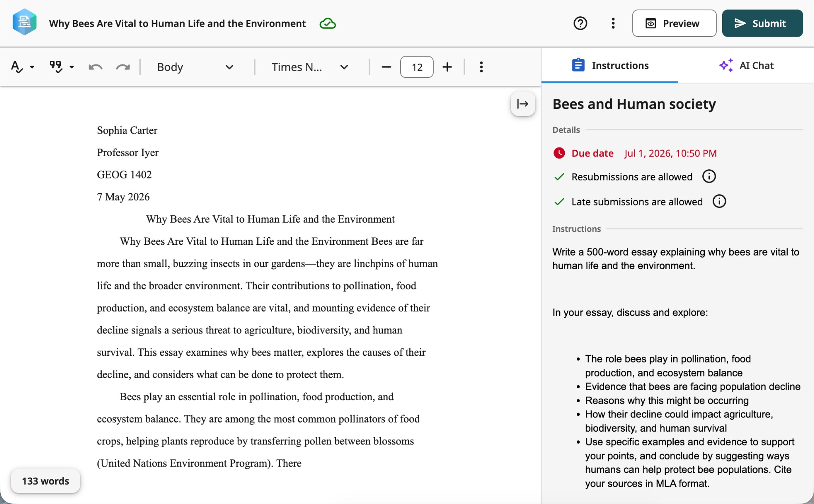Click info icon beside Resubmissions are allowed

click(709, 176)
